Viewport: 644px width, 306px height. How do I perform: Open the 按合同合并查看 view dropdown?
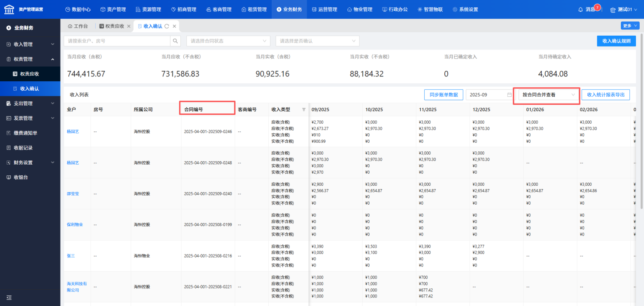[548, 95]
